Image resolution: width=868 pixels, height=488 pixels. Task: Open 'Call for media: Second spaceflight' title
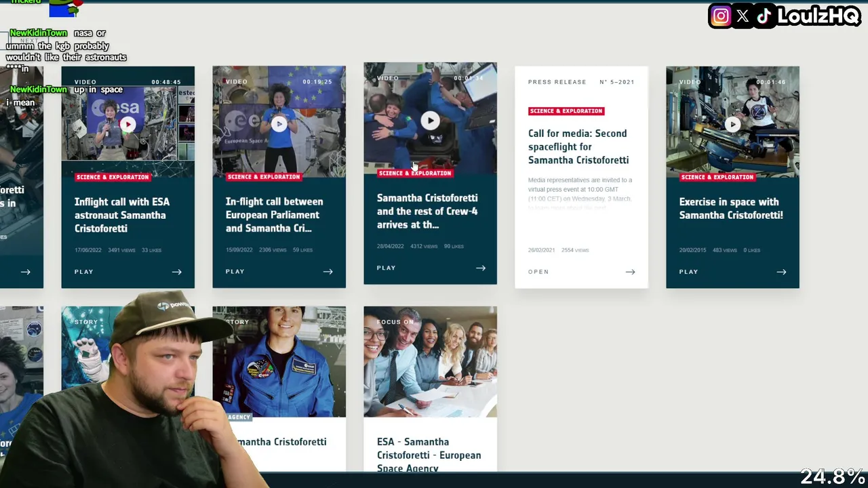(x=578, y=146)
